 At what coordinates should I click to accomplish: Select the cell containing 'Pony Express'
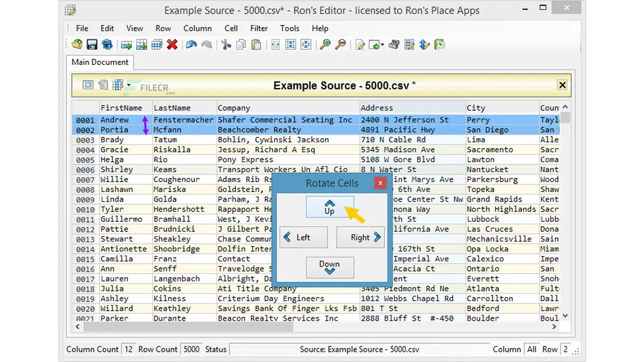coord(288,159)
